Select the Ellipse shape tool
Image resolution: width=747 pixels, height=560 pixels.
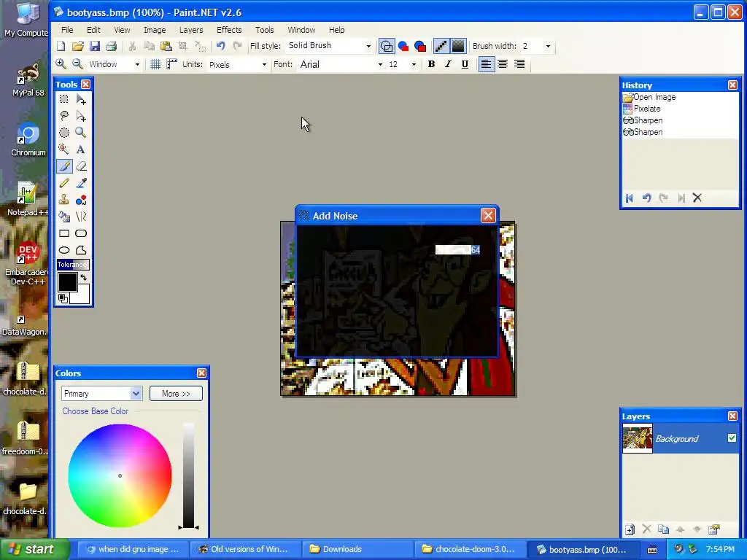click(x=64, y=250)
